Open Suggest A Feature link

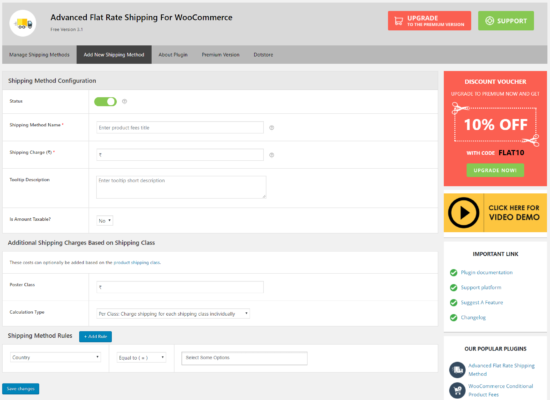tap(482, 302)
